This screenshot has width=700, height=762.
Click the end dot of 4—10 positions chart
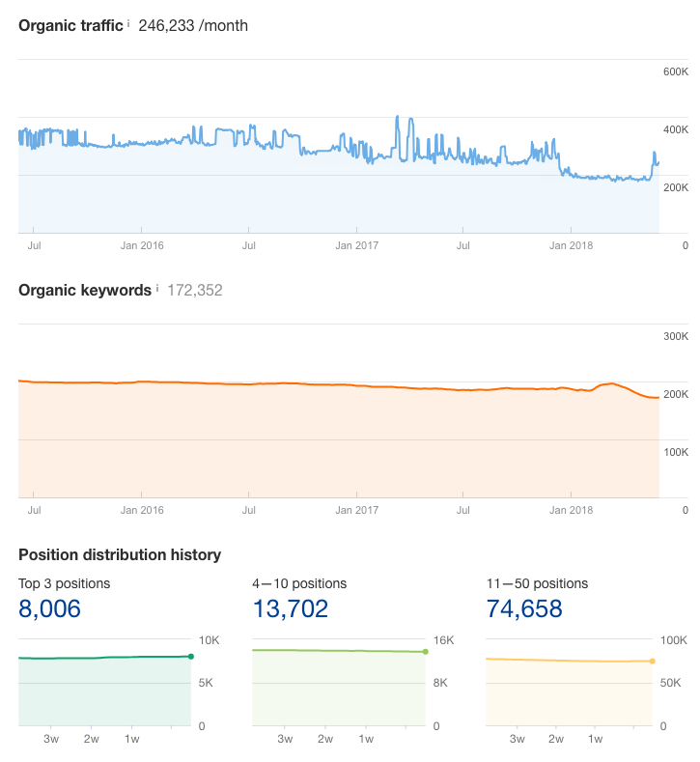tap(426, 652)
